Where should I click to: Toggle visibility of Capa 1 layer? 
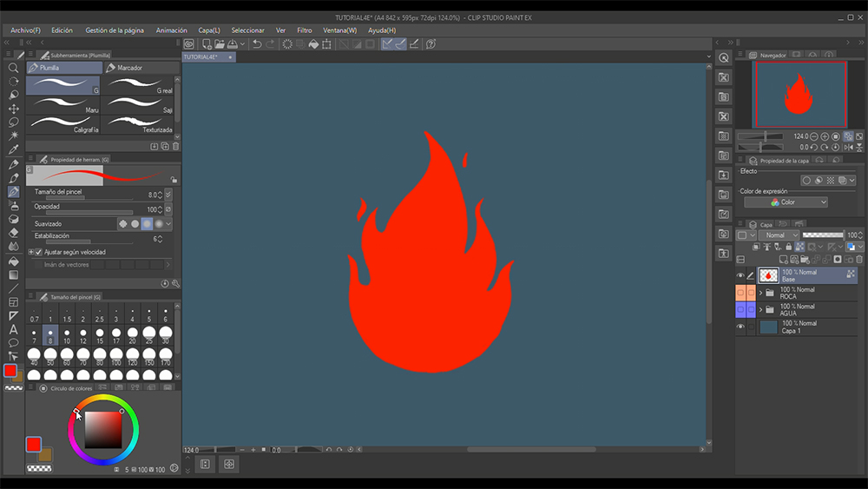740,327
